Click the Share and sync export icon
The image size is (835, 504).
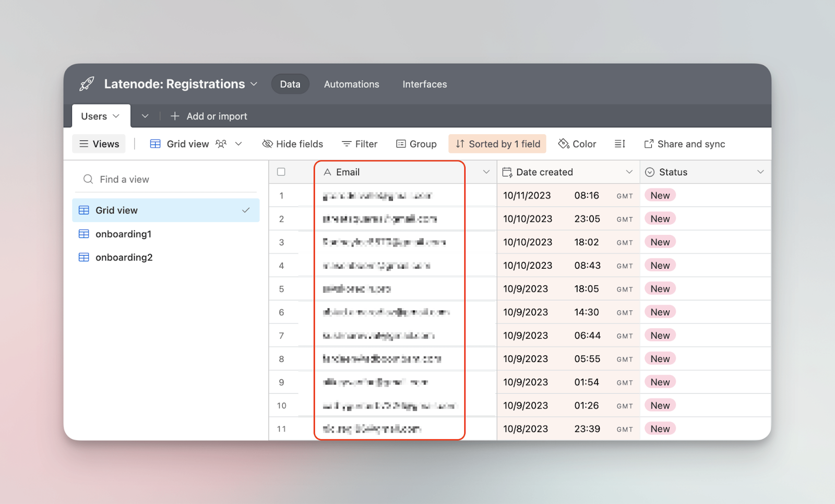pyautogui.click(x=649, y=144)
